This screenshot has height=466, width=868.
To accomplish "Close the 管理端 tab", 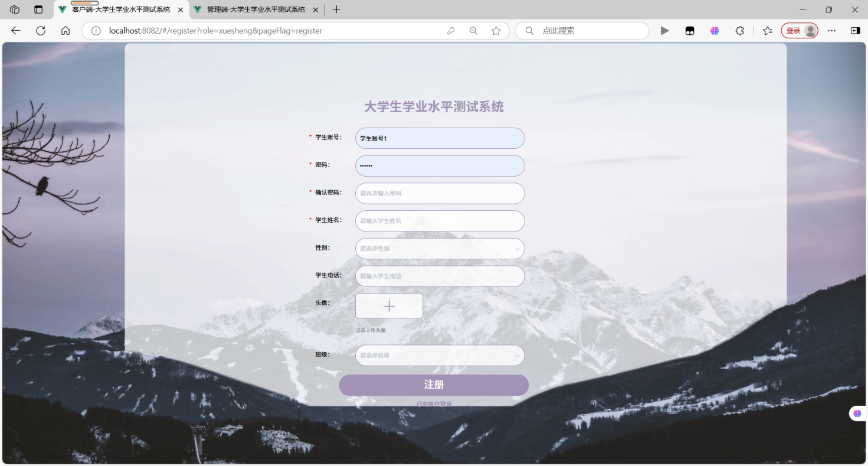I will tap(316, 10).
